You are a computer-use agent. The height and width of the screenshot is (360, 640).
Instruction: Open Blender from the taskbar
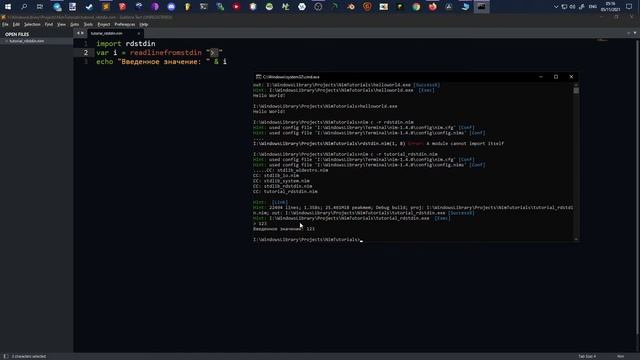tap(351, 7)
